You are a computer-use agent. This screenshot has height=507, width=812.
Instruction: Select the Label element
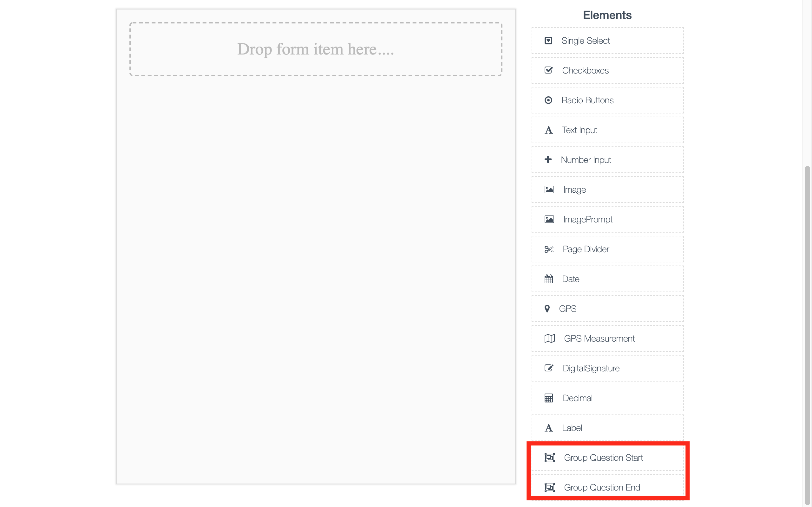[x=607, y=428]
